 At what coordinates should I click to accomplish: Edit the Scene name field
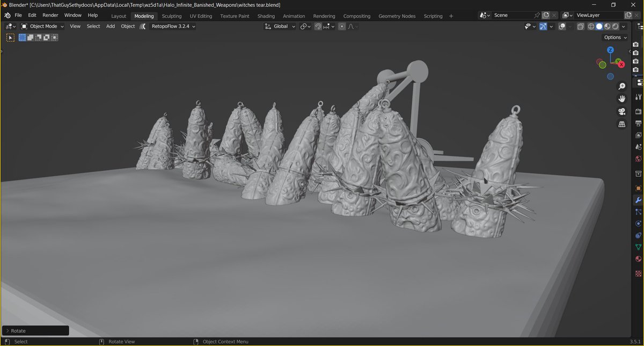(513, 16)
